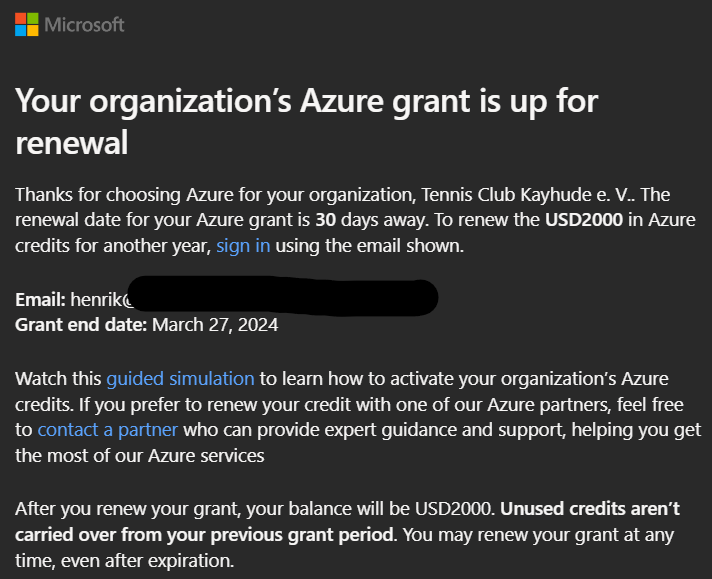
Task: Click the blue square of Microsoft logo
Action: 20,30
